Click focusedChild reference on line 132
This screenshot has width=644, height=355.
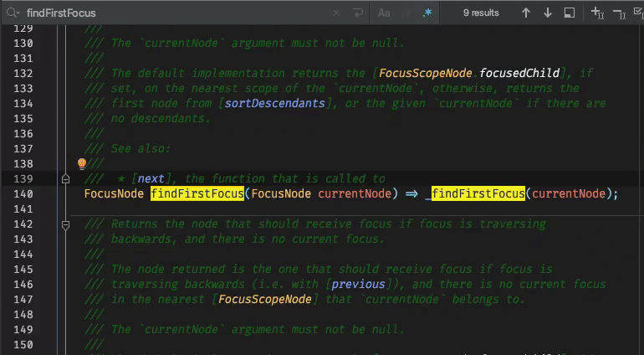coord(519,73)
